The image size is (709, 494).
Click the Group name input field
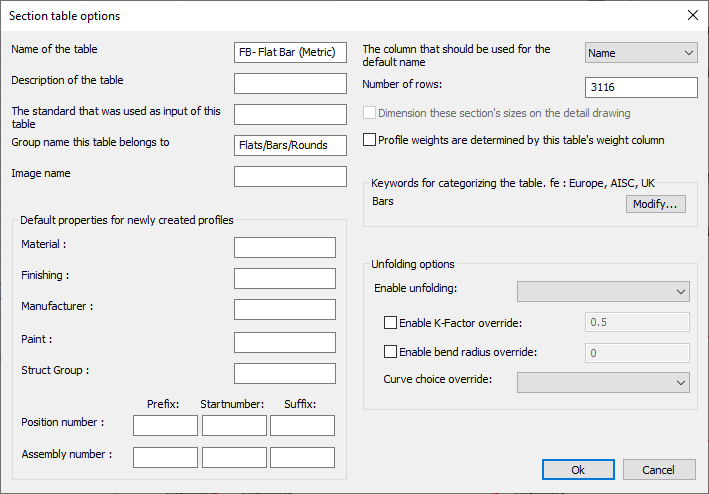(x=290, y=145)
